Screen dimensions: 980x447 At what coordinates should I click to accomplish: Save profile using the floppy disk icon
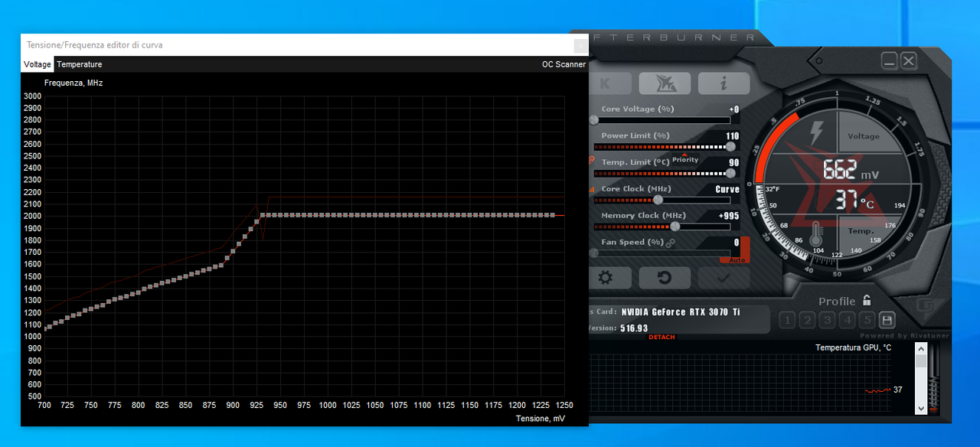886,320
